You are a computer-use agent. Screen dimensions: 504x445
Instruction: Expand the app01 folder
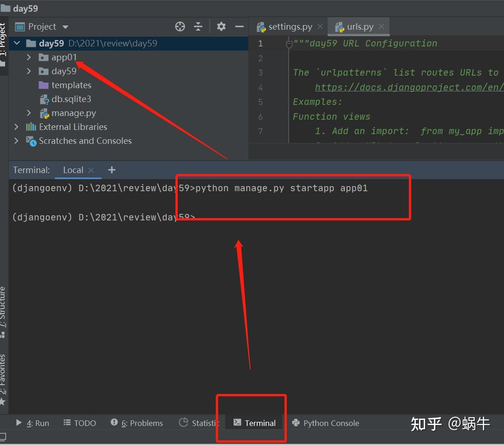pyautogui.click(x=29, y=57)
